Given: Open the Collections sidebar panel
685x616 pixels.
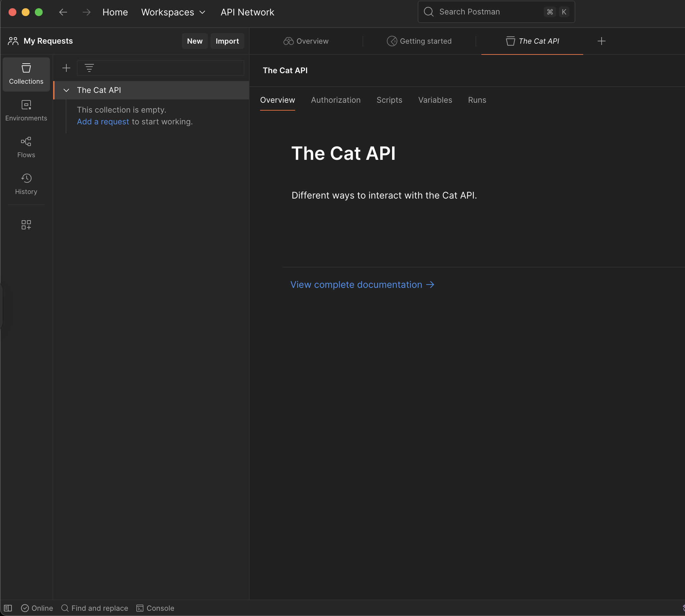Looking at the screenshot, I should click(26, 74).
